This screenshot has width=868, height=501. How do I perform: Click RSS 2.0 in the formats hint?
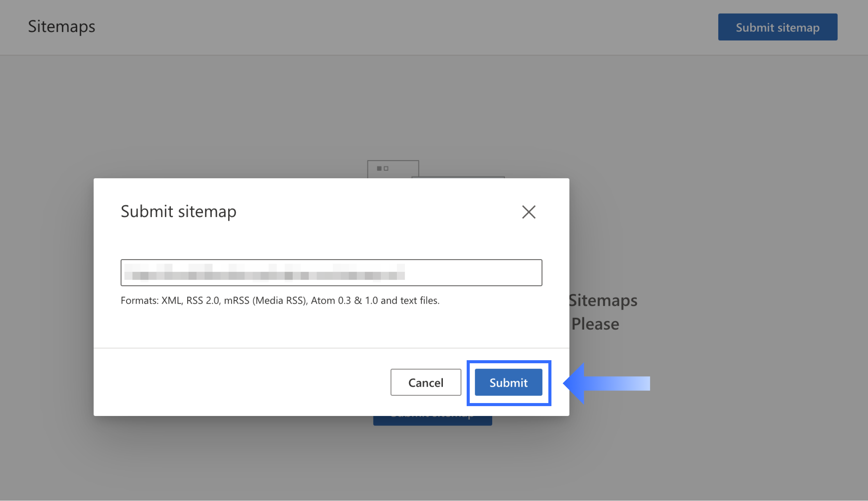pos(203,300)
